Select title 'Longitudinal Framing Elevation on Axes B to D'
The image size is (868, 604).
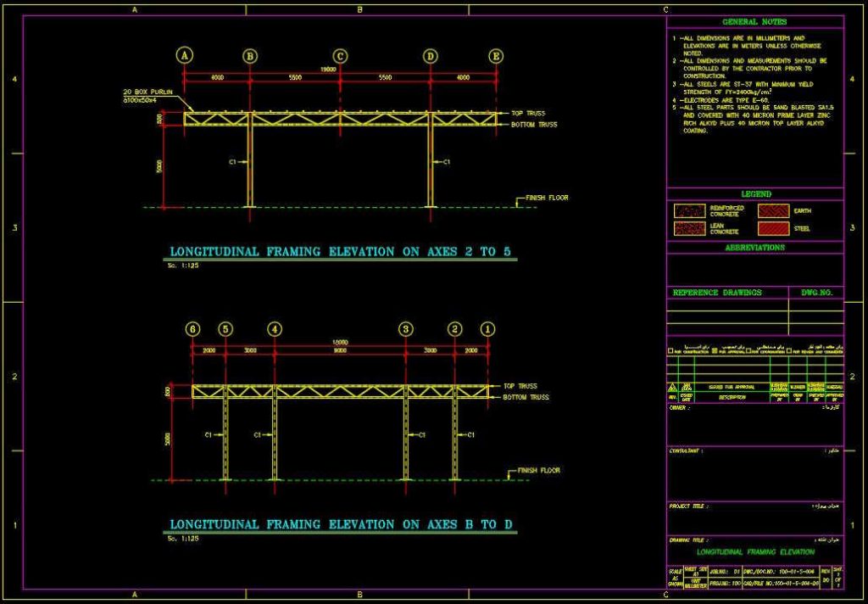342,525
